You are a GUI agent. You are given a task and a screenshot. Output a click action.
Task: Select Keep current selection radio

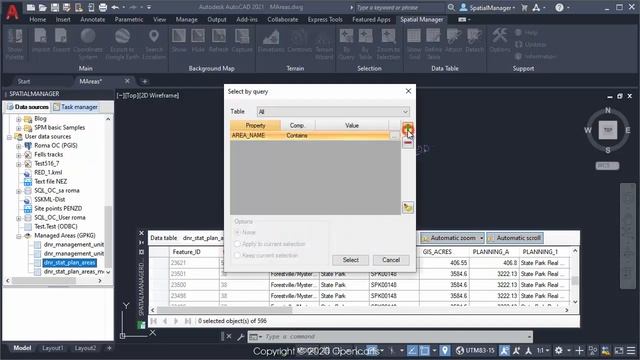pos(237,255)
